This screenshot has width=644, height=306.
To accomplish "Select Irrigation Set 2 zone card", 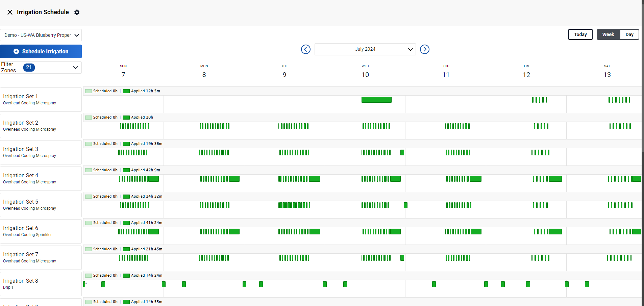I will (41, 126).
